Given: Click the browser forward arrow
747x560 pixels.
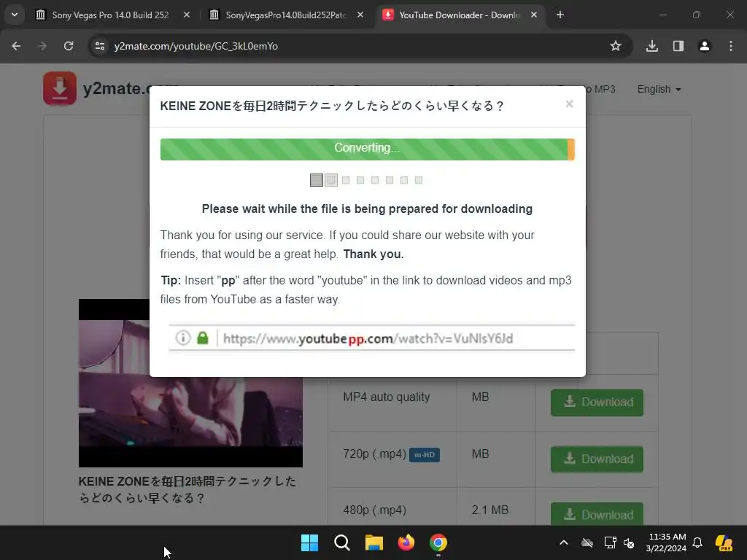Looking at the screenshot, I should point(42,46).
